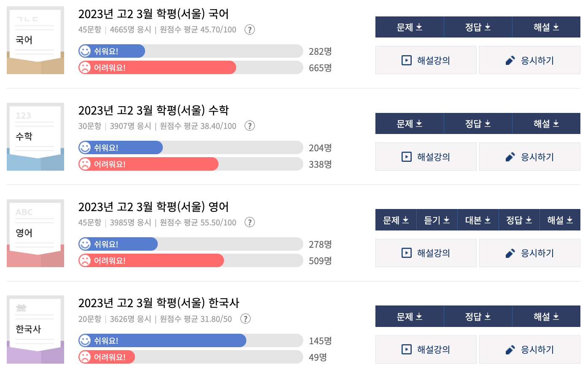Click the question mark beside 수학 원점수 평균
This screenshot has width=588, height=375.
(x=249, y=126)
